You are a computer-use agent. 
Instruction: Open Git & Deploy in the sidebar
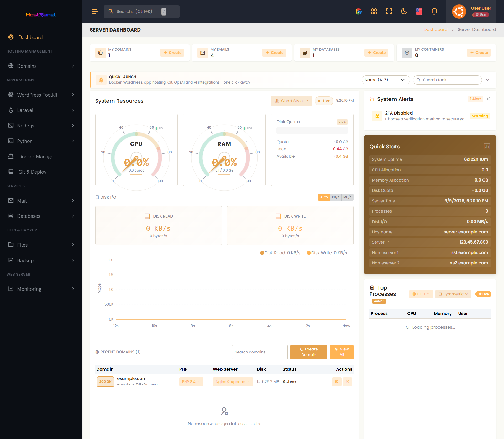pyautogui.click(x=41, y=172)
